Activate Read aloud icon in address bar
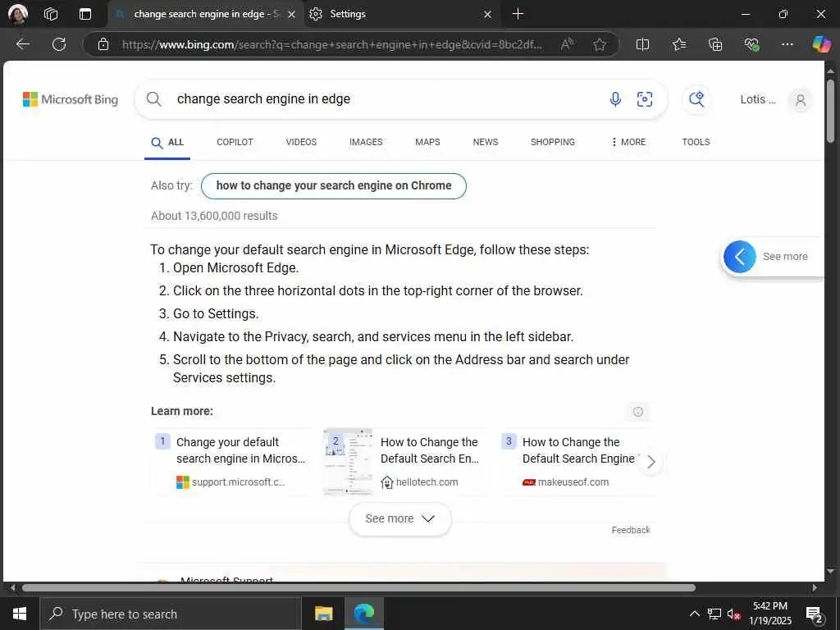Screen dimensions: 840x630 click(x=567, y=44)
